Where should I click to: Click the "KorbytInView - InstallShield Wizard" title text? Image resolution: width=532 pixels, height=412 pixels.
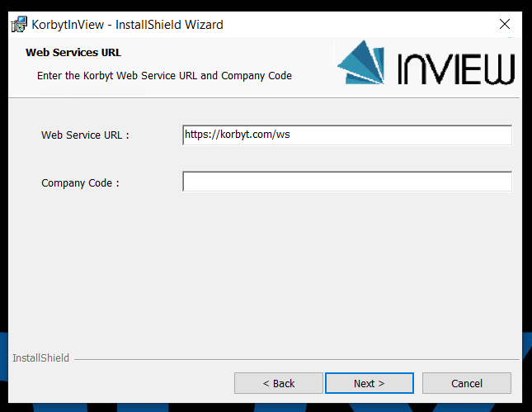127,25
